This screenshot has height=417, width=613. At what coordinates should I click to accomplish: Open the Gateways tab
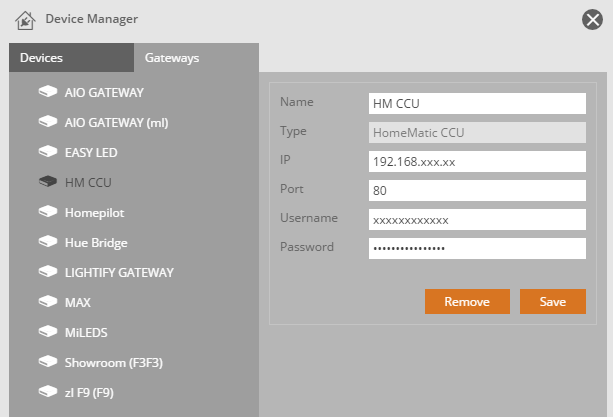click(172, 58)
